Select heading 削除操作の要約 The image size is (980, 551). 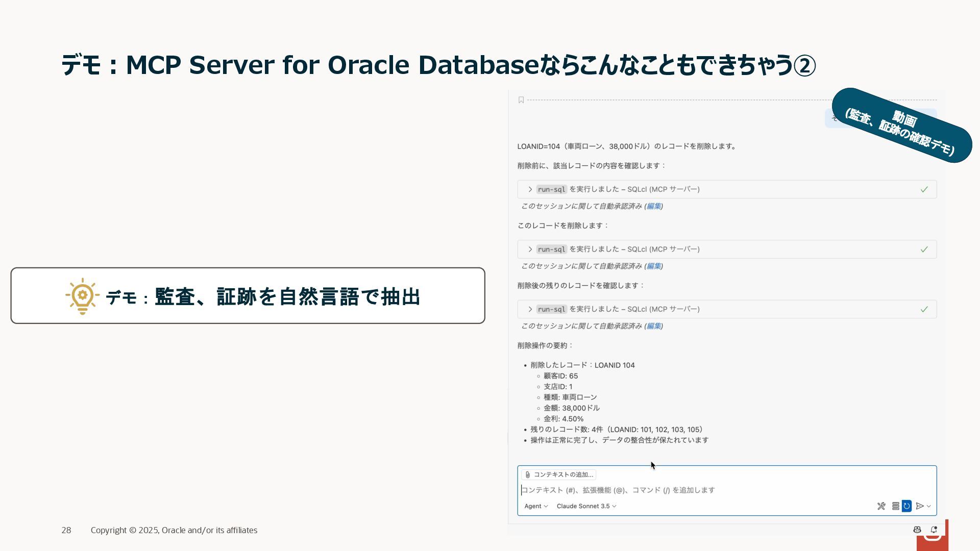tap(545, 345)
